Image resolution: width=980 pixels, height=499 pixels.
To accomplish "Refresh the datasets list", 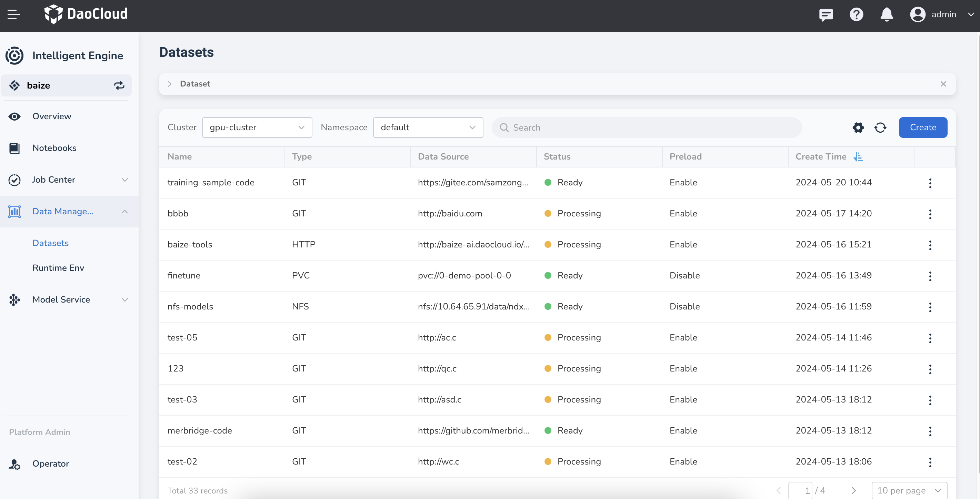I will coord(880,128).
